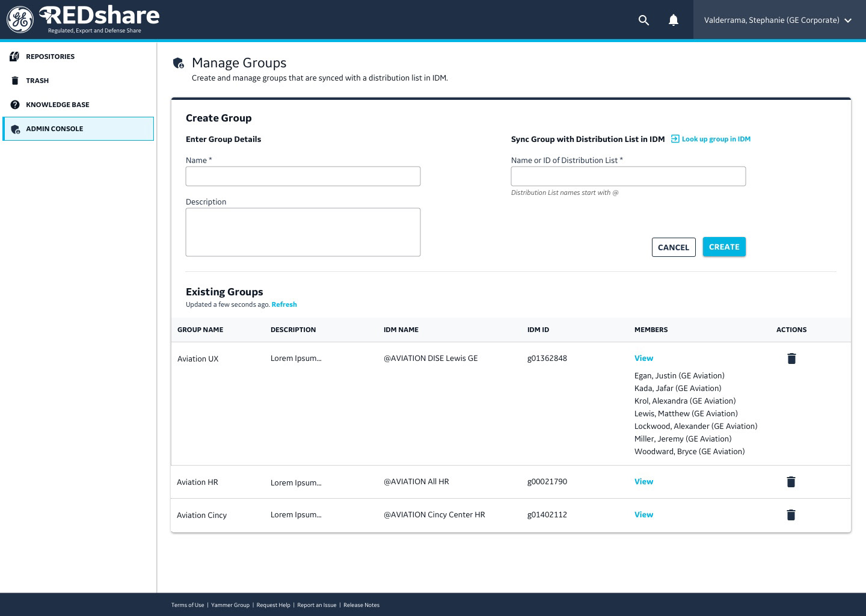The height and width of the screenshot is (616, 866).
Task: Refresh the existing groups list
Action: 284,304
